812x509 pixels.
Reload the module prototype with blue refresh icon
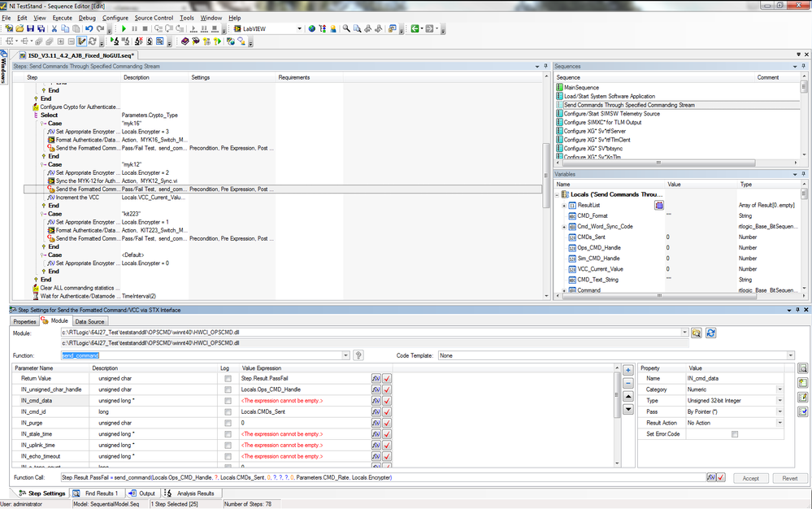[x=710, y=333]
